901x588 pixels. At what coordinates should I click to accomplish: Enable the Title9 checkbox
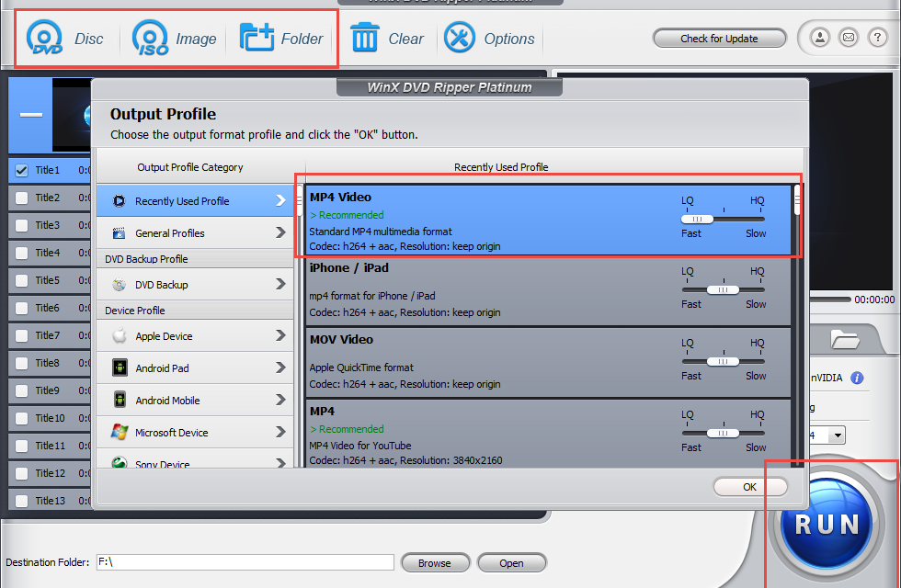point(22,390)
